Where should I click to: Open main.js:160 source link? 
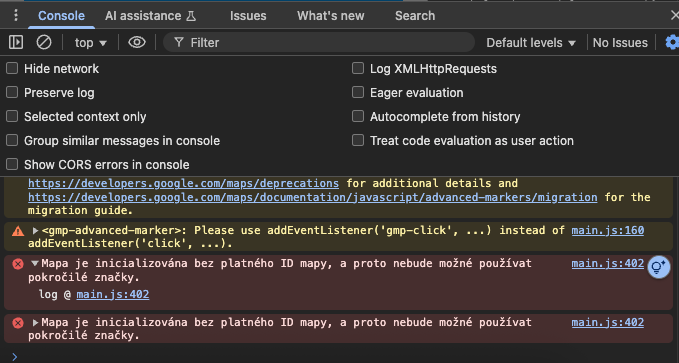pos(608,230)
